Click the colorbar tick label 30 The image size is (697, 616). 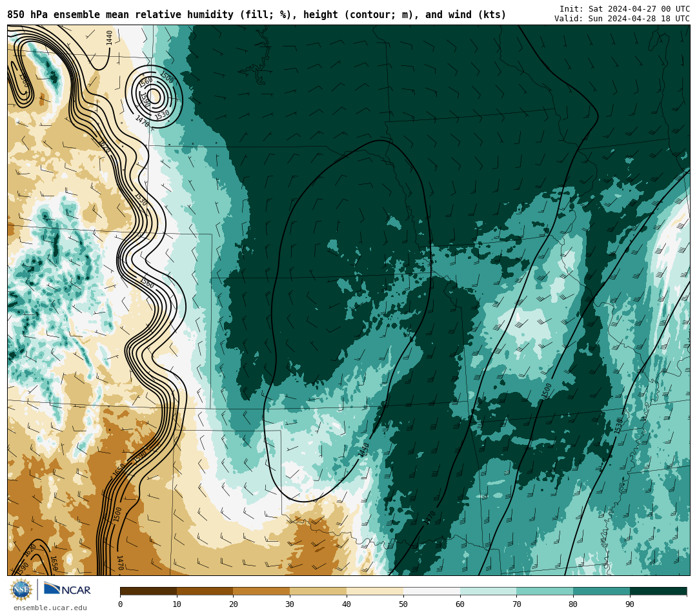[290, 604]
